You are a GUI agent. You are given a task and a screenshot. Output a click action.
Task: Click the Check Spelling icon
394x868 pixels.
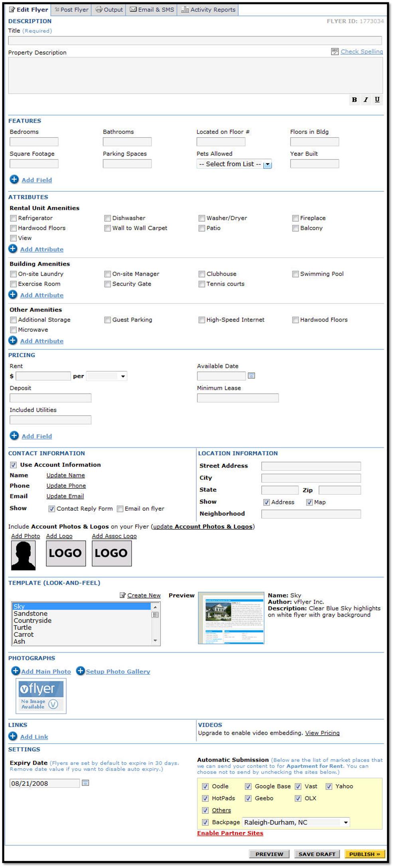[x=335, y=51]
